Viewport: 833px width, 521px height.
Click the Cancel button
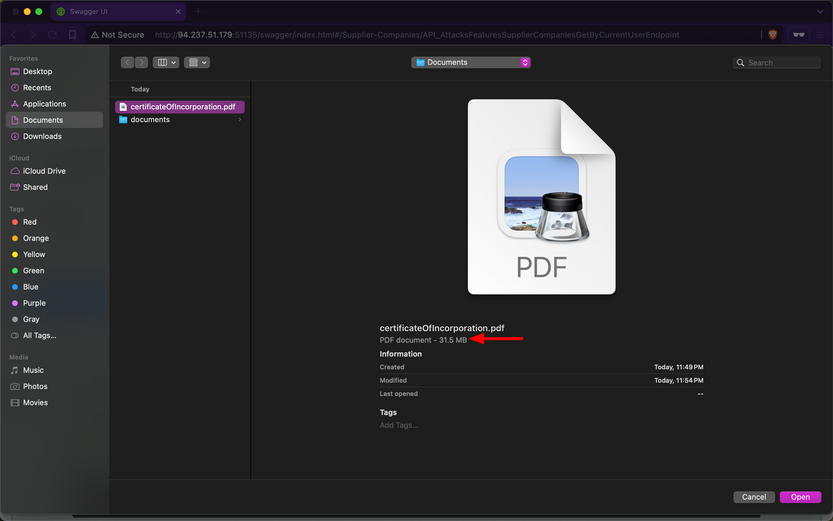tap(754, 497)
